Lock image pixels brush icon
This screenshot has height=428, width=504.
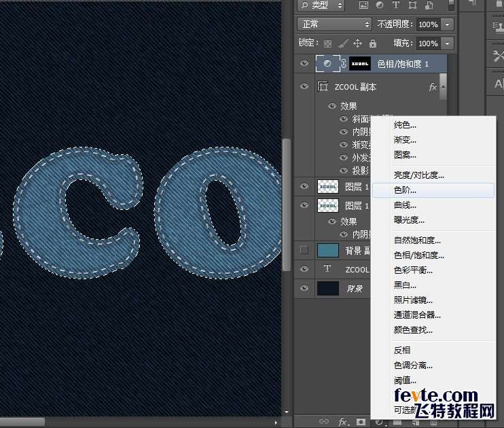pos(343,43)
